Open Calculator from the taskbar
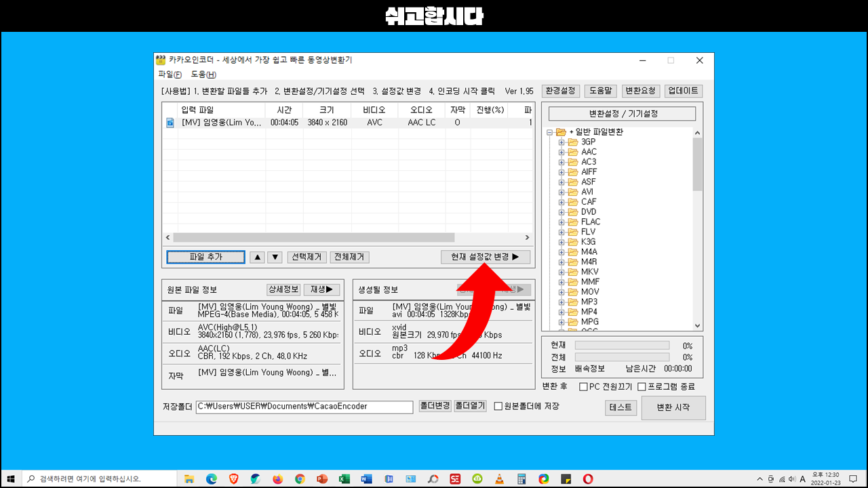The image size is (868, 488). [521, 479]
